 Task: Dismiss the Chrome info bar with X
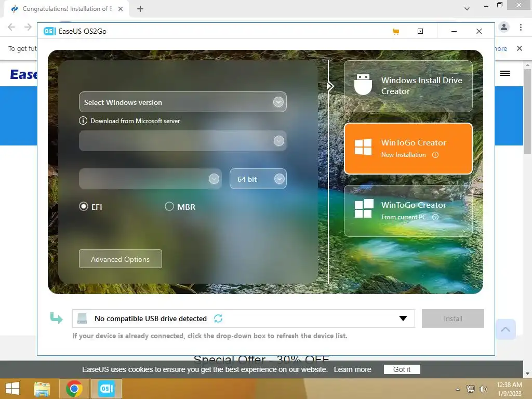[519, 48]
